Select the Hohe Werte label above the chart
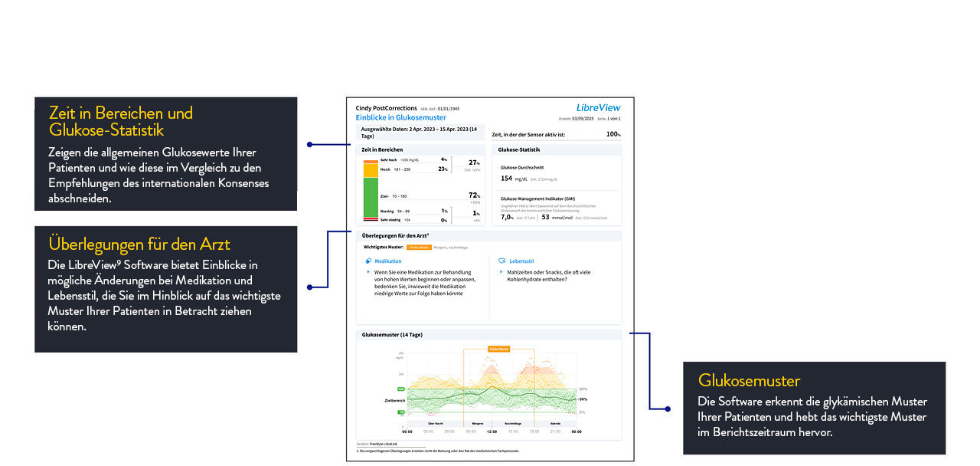This screenshot has width=980, height=466. [498, 349]
